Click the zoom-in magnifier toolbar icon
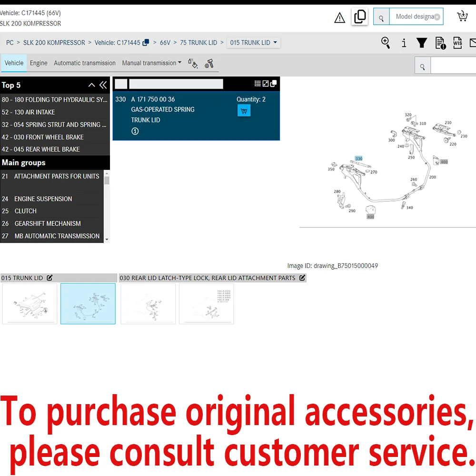Viewport: 476px width, 476px height. pyautogui.click(x=386, y=42)
